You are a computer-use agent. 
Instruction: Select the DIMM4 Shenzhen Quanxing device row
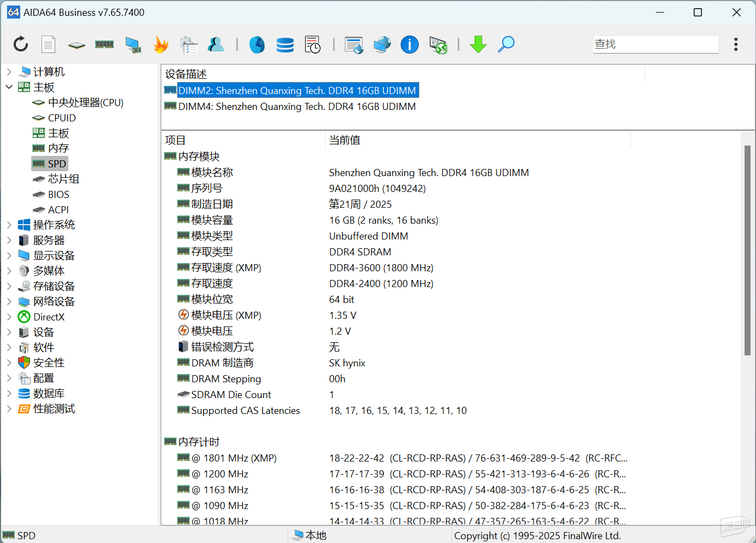click(x=297, y=106)
